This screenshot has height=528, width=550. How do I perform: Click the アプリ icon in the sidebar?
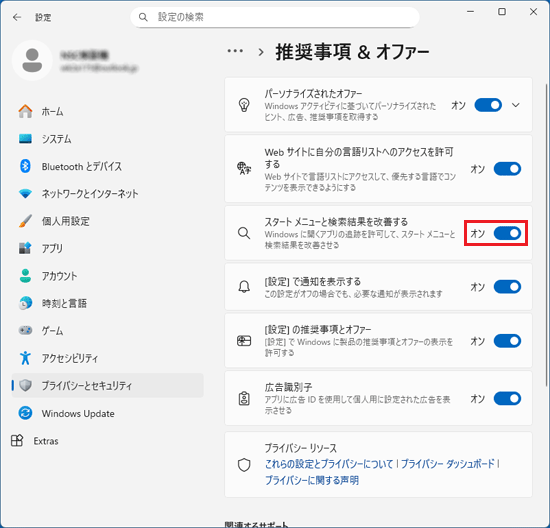pos(25,248)
